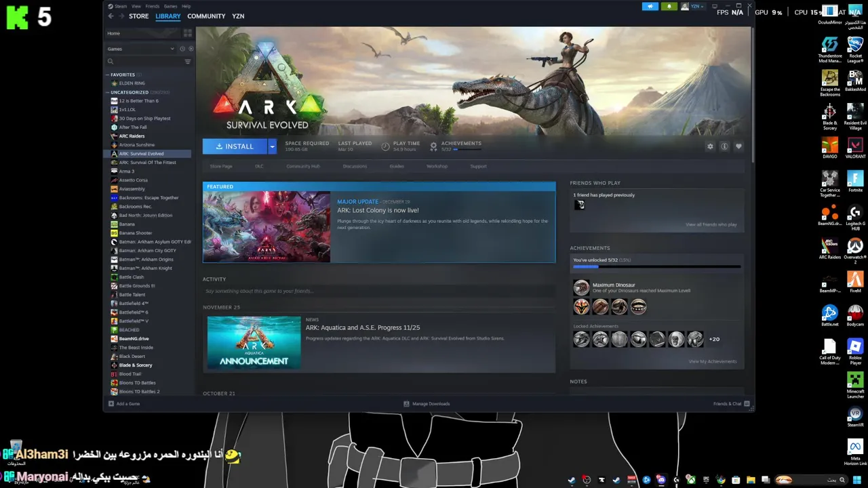Open the announcements megaphone icon
This screenshot has width=868, height=488.
(650, 6)
